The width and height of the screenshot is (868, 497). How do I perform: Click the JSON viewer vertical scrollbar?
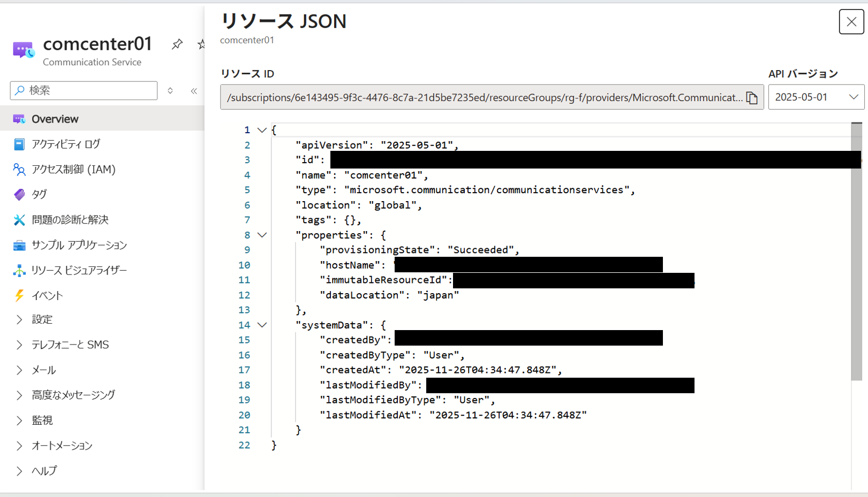pos(856,251)
